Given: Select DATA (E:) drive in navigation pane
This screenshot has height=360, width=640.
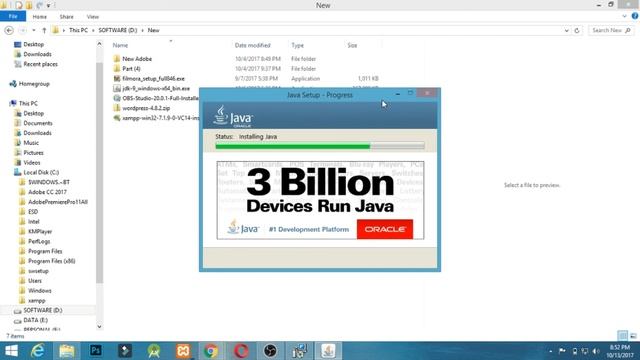Looking at the screenshot, I should point(36,320).
